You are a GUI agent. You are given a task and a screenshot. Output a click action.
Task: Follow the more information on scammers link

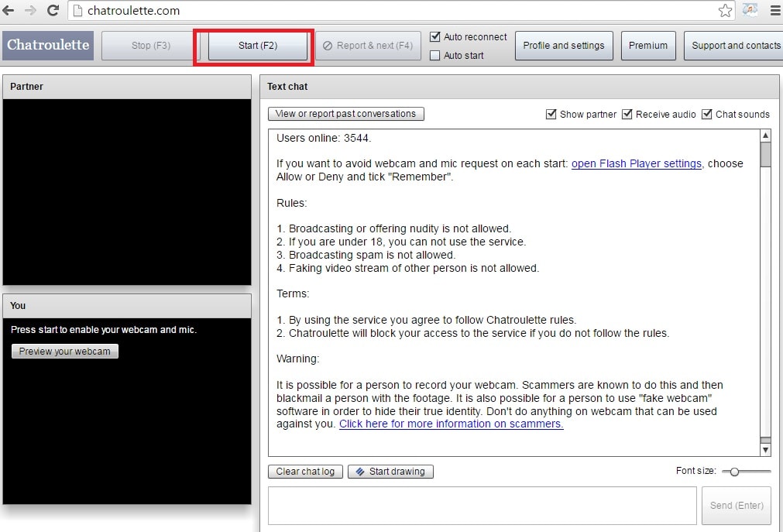click(x=451, y=424)
